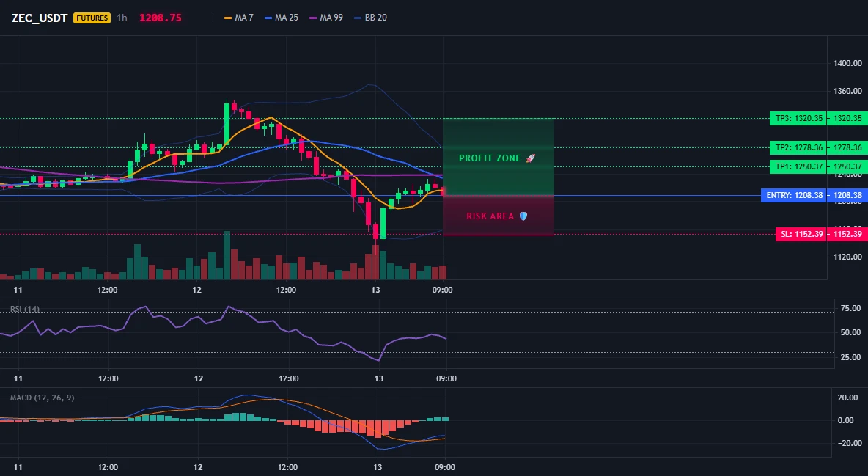Screen dimensions: 868x476
Task: Click the 09:00 marker on price time axis
Action: [x=442, y=290]
